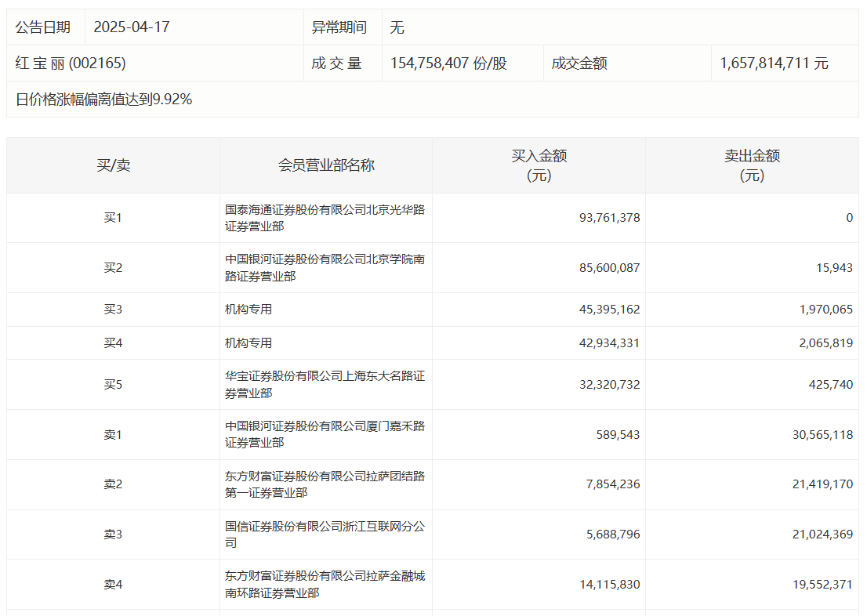Image resolution: width=867 pixels, height=616 pixels.
Task: Click the buy amount 93,761,378
Action: coord(609,218)
